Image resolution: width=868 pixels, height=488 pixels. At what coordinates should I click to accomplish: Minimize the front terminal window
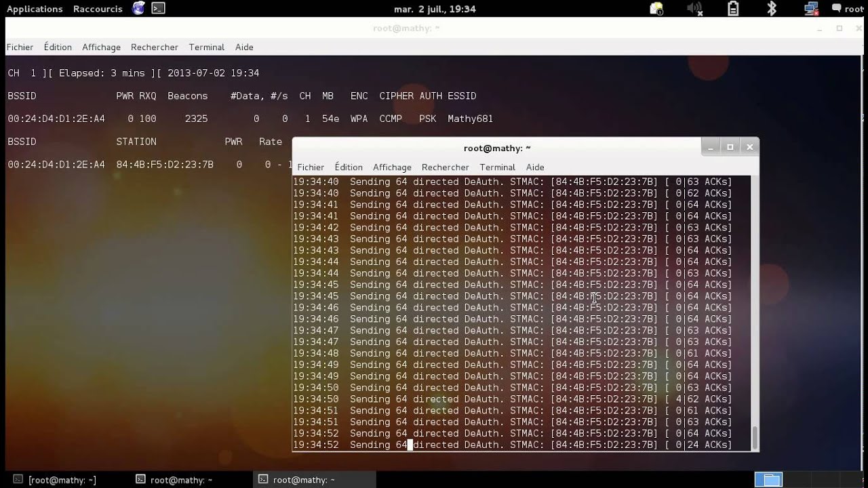(711, 147)
